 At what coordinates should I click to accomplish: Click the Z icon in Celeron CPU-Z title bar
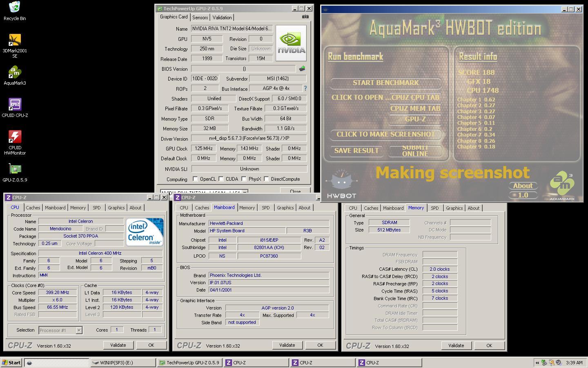(x=8, y=197)
